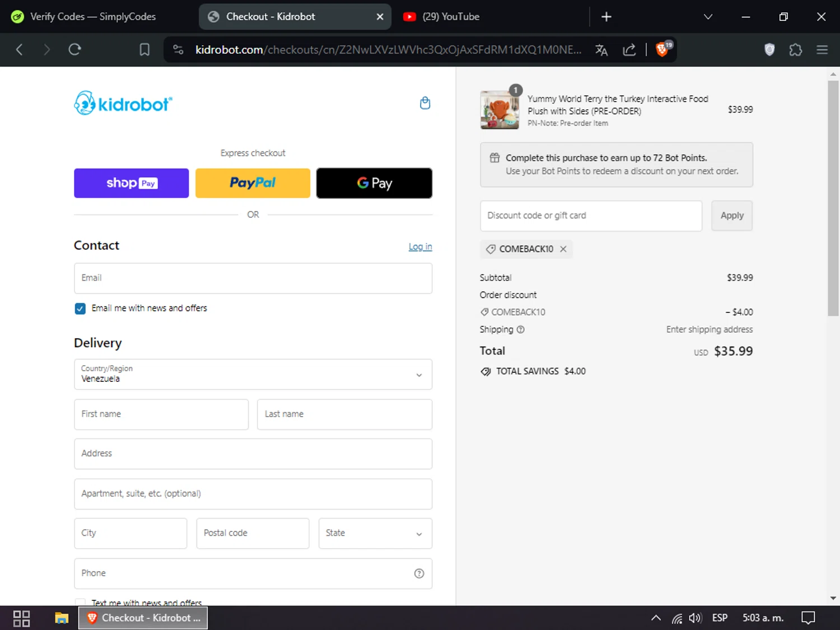Open the clock showing 5:03 a. m.
The width and height of the screenshot is (840, 630).
click(763, 618)
